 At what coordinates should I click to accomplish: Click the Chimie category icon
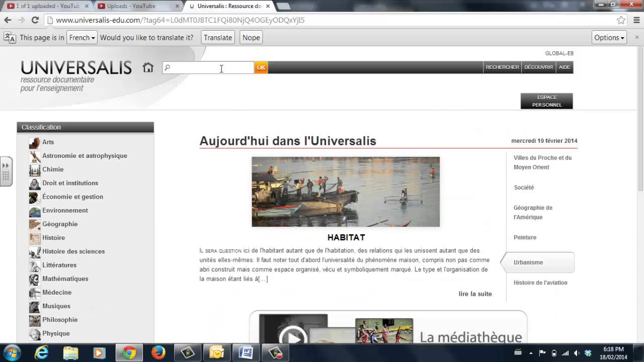35,170
